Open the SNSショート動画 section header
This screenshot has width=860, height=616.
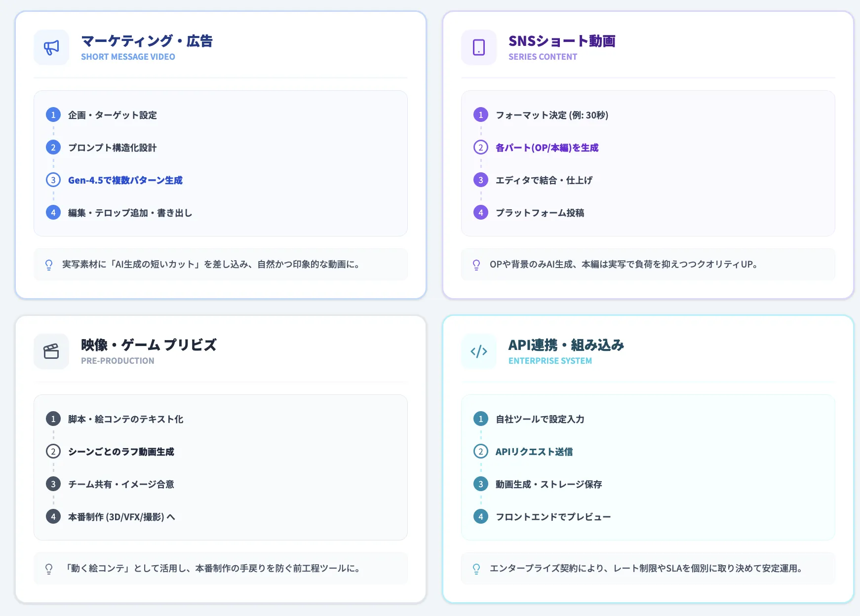[563, 41]
